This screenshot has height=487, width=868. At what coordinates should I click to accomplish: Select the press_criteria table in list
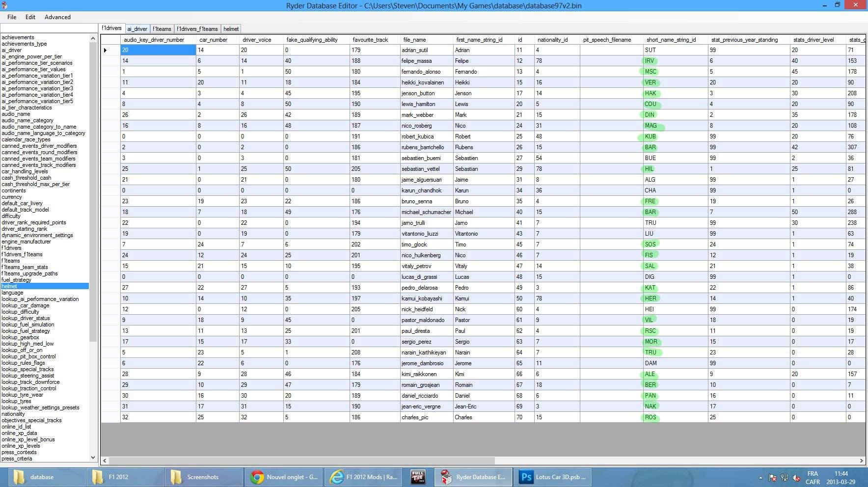tap(17, 459)
